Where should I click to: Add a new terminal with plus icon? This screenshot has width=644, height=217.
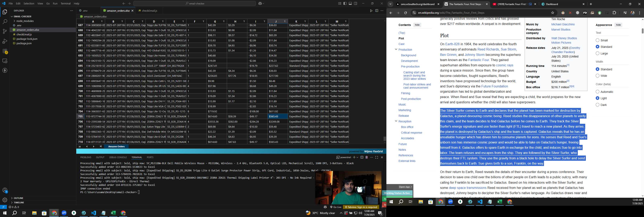click(x=354, y=157)
